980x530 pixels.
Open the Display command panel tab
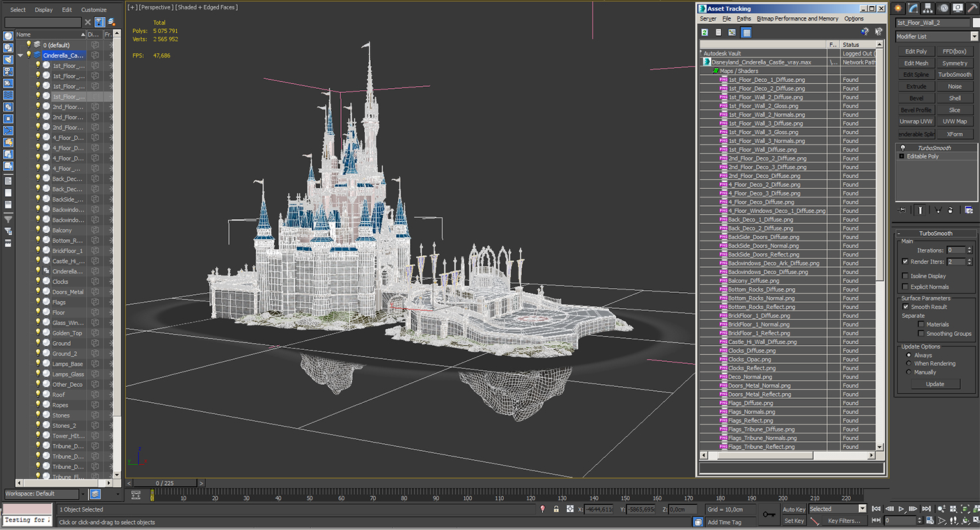click(x=957, y=9)
